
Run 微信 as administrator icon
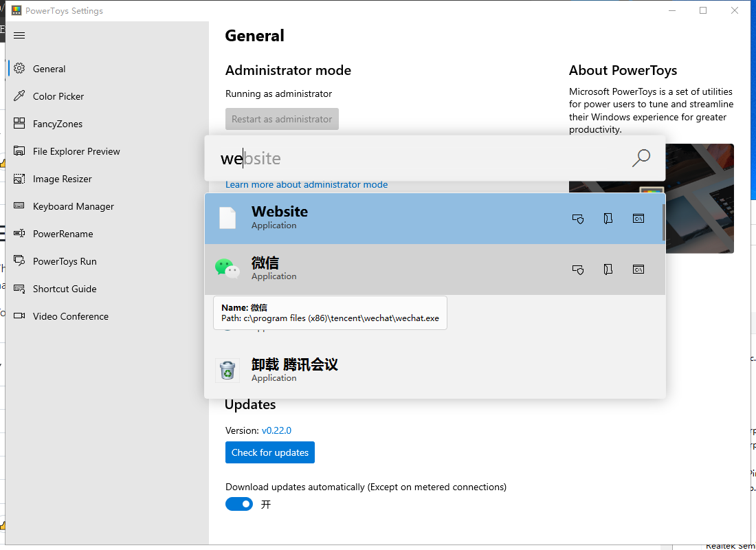pyautogui.click(x=578, y=269)
